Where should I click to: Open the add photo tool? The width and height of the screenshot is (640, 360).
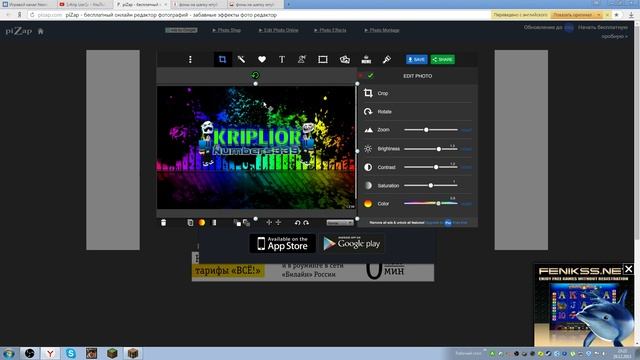tap(344, 60)
